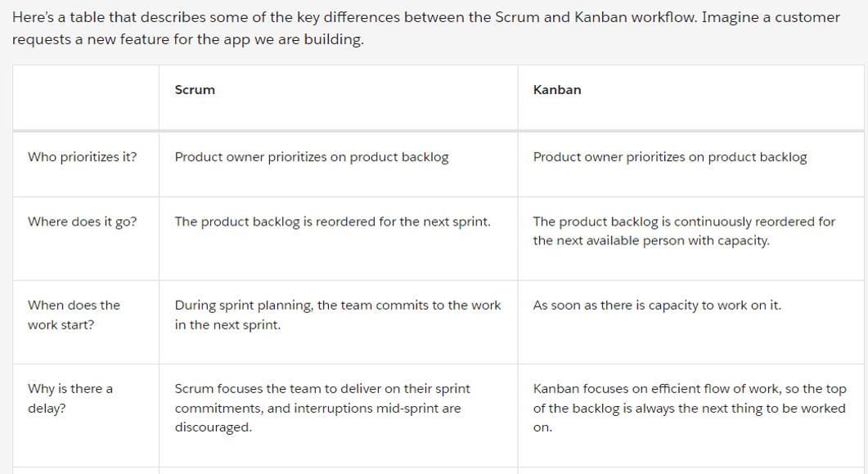Select the "Who prioritizes it?" row label
868x474 pixels.
82,157
